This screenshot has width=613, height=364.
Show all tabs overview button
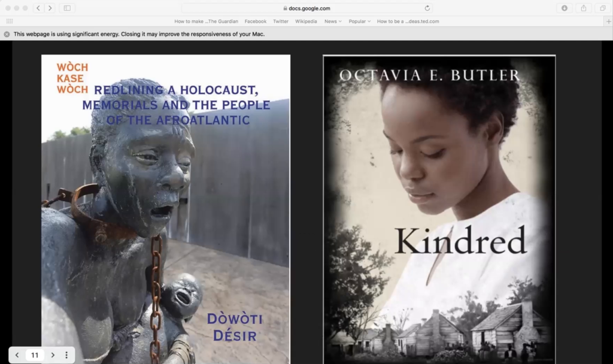pos(602,8)
